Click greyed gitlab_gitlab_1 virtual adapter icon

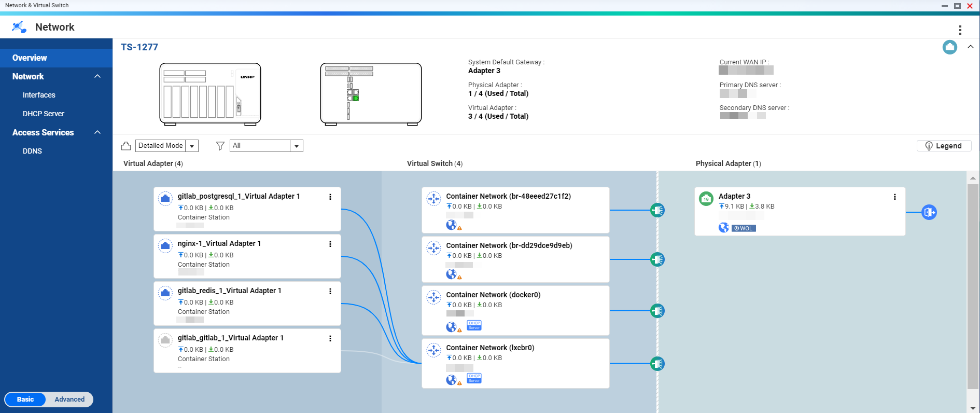tap(165, 340)
